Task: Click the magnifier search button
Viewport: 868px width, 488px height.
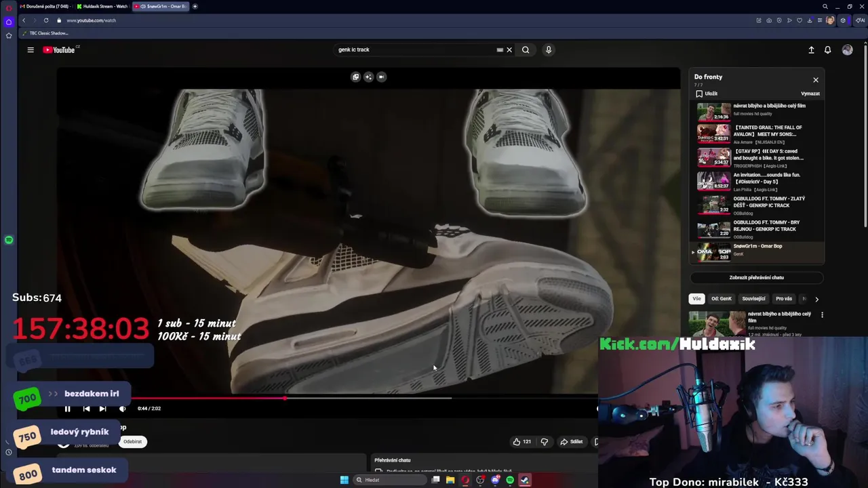Action: (x=526, y=49)
